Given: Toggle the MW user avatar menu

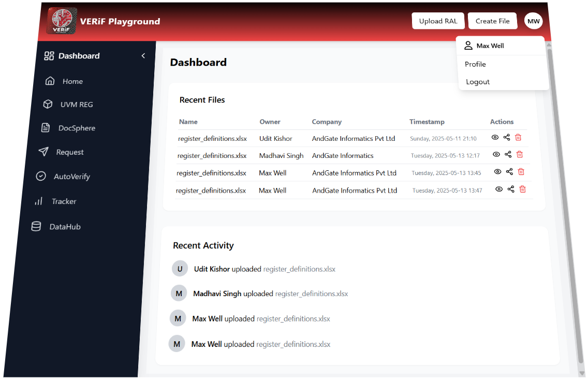Looking at the screenshot, I should point(533,21).
